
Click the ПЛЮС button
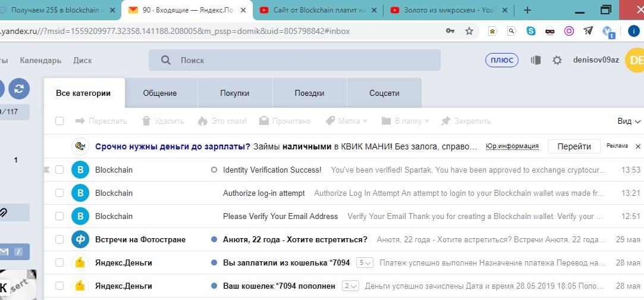(x=502, y=60)
